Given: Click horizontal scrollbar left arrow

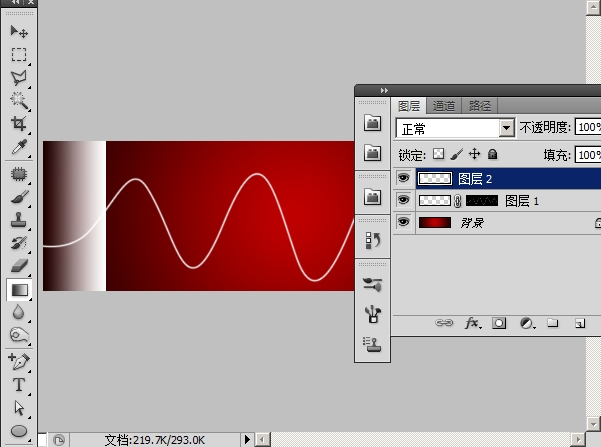Looking at the screenshot, I should 263,439.
